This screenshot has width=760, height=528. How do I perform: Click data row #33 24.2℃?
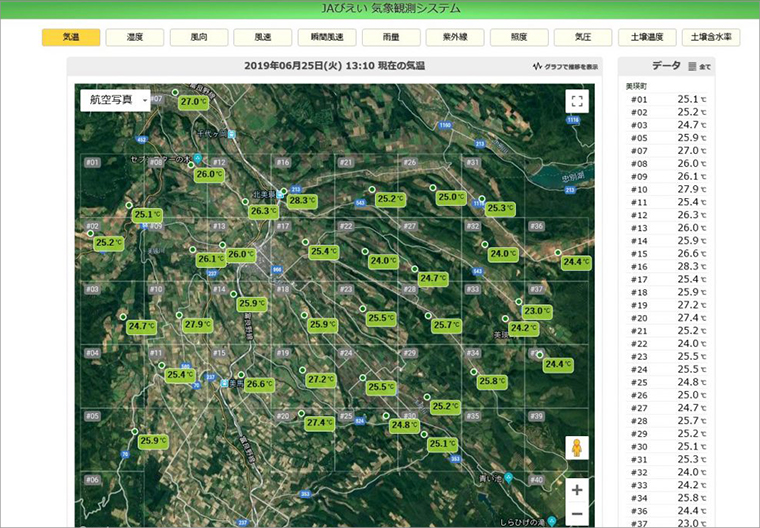click(x=667, y=485)
